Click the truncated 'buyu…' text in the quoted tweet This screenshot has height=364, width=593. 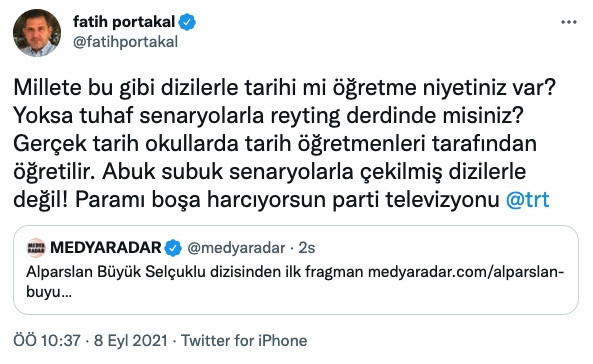pyautogui.click(x=48, y=292)
